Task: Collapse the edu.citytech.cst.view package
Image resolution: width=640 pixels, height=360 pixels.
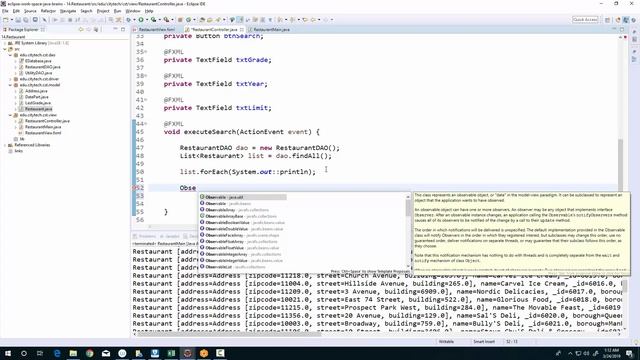Action: [x=10, y=115]
